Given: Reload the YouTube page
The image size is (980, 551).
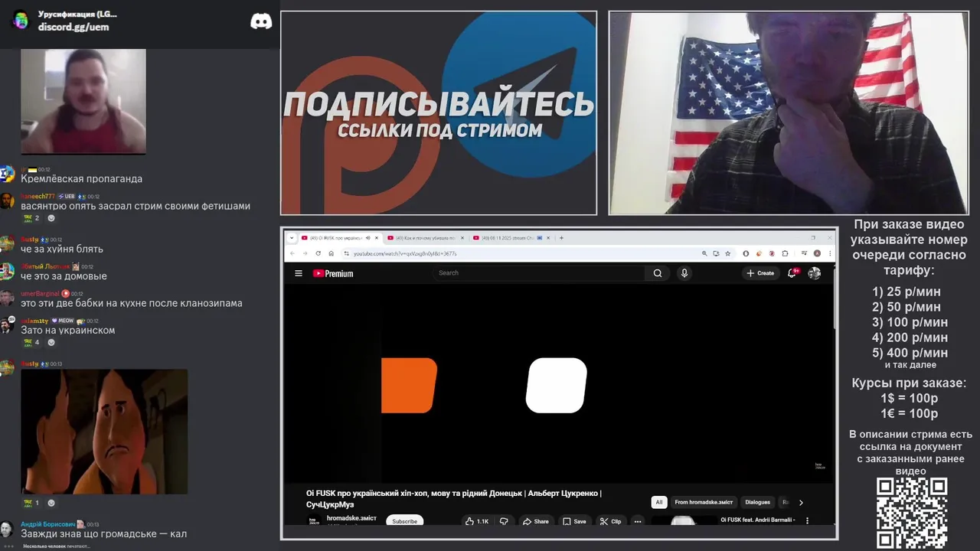Looking at the screenshot, I should tap(318, 253).
